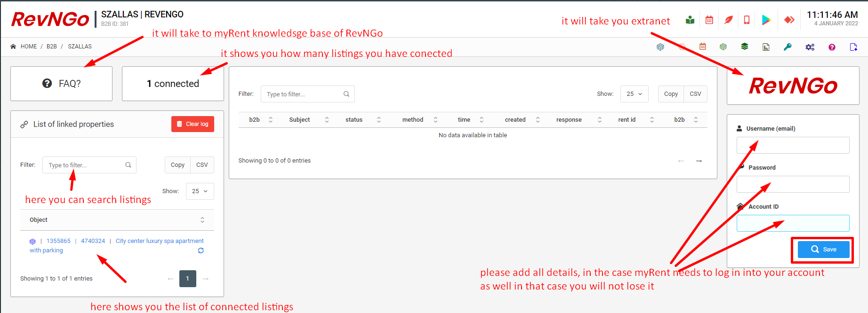
Task: Click the green cube icon in secondary toolbar
Action: click(723, 47)
